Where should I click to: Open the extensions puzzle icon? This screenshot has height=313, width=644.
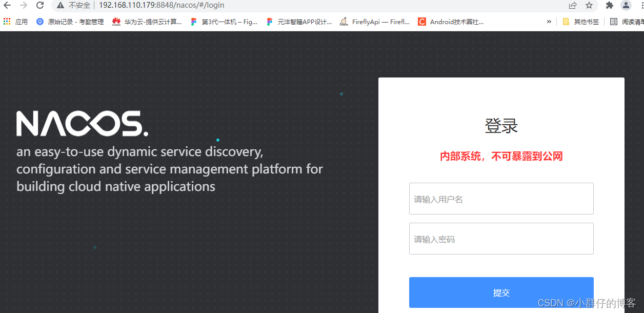point(609,5)
